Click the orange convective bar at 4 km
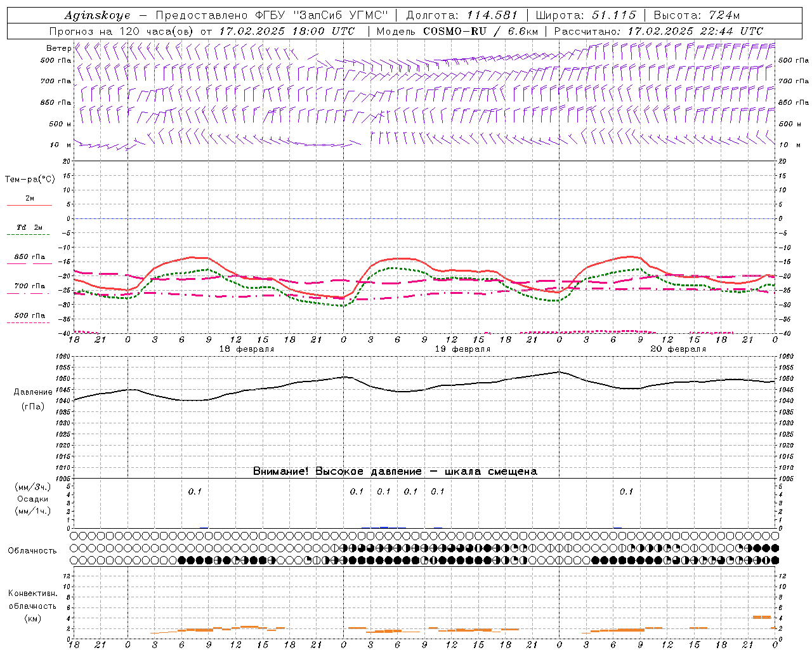 pyautogui.click(x=761, y=617)
